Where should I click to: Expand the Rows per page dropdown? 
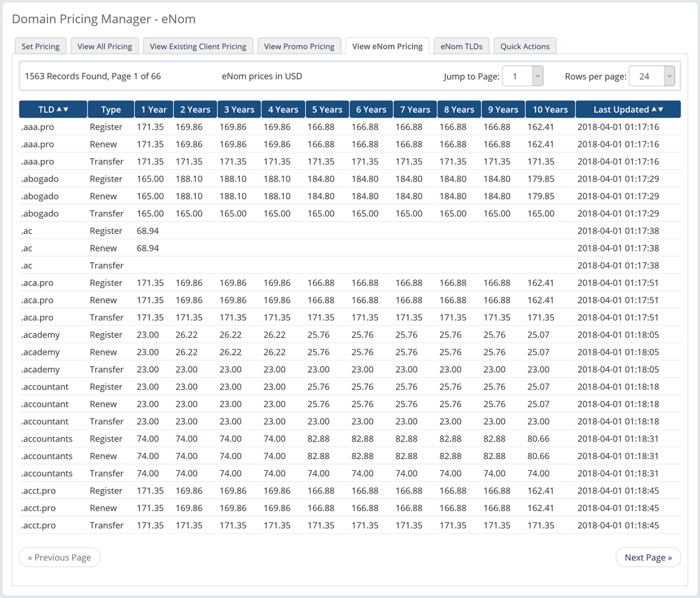pyautogui.click(x=651, y=76)
